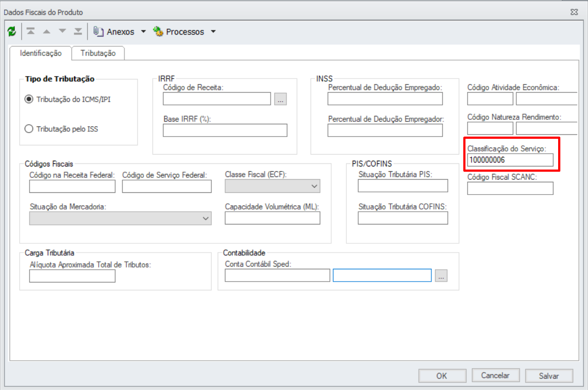Select the Identificação tab
Viewport: 588px width, 390px height.
pos(41,53)
